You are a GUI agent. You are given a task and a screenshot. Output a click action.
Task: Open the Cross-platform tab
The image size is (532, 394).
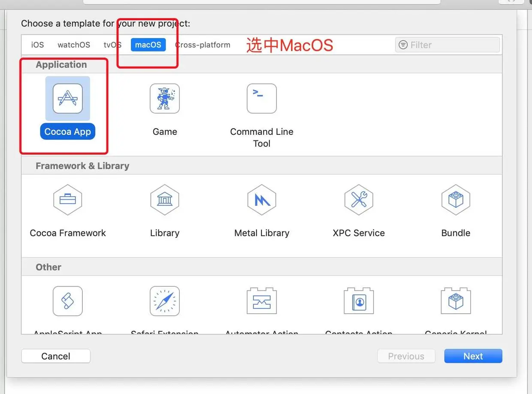coord(203,45)
